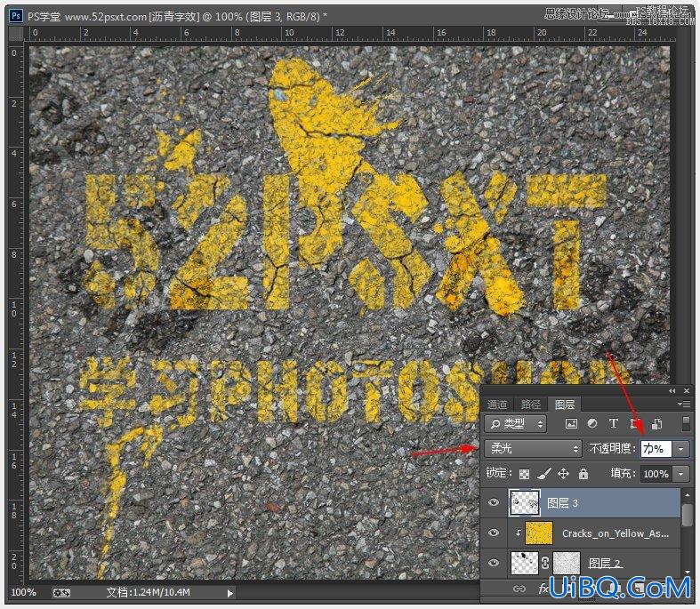Open the blend mode 柔光 dropdown
700x609 pixels.
[533, 448]
